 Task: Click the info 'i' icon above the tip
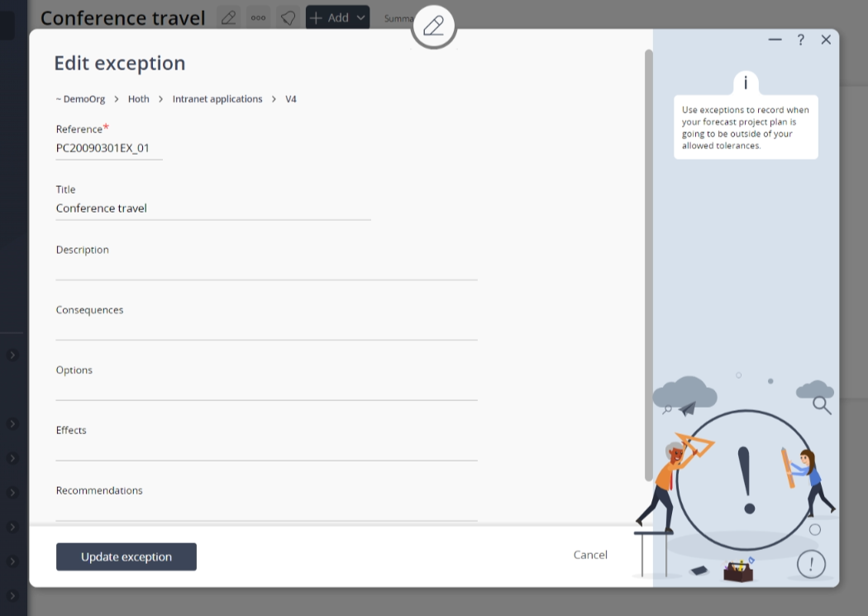[746, 83]
